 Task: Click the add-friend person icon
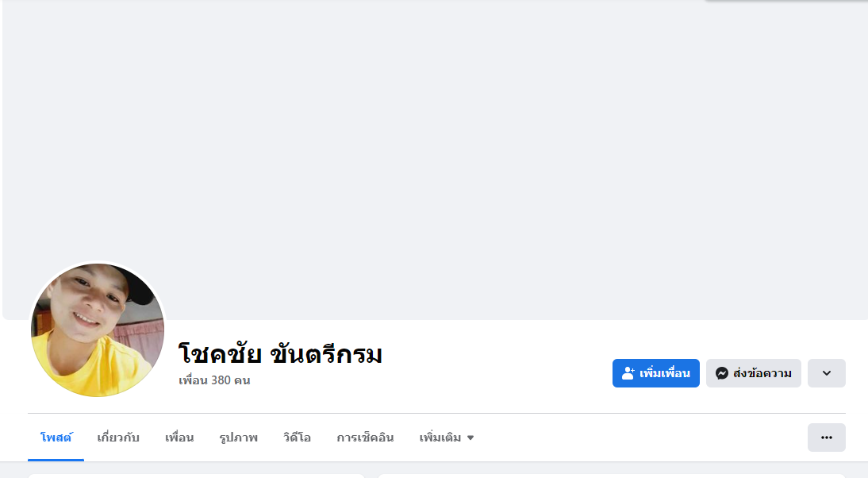pos(628,373)
